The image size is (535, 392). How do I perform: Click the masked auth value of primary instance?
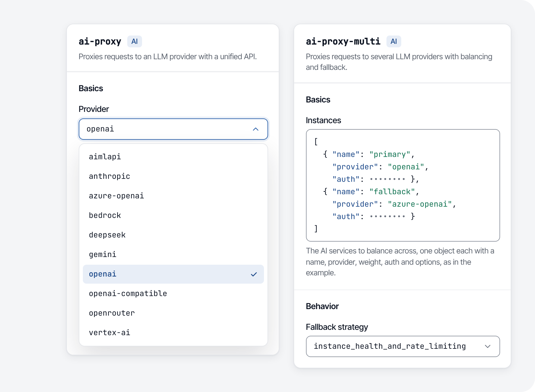tap(387, 179)
